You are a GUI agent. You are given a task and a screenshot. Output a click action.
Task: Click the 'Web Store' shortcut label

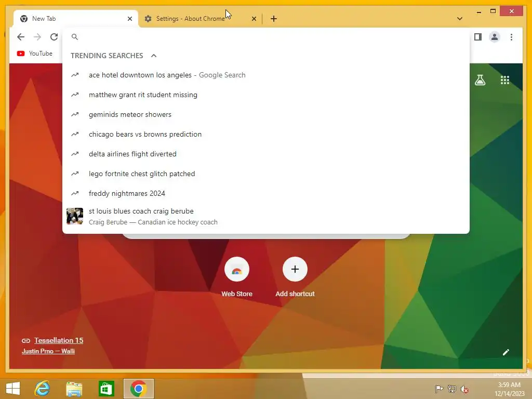click(237, 294)
